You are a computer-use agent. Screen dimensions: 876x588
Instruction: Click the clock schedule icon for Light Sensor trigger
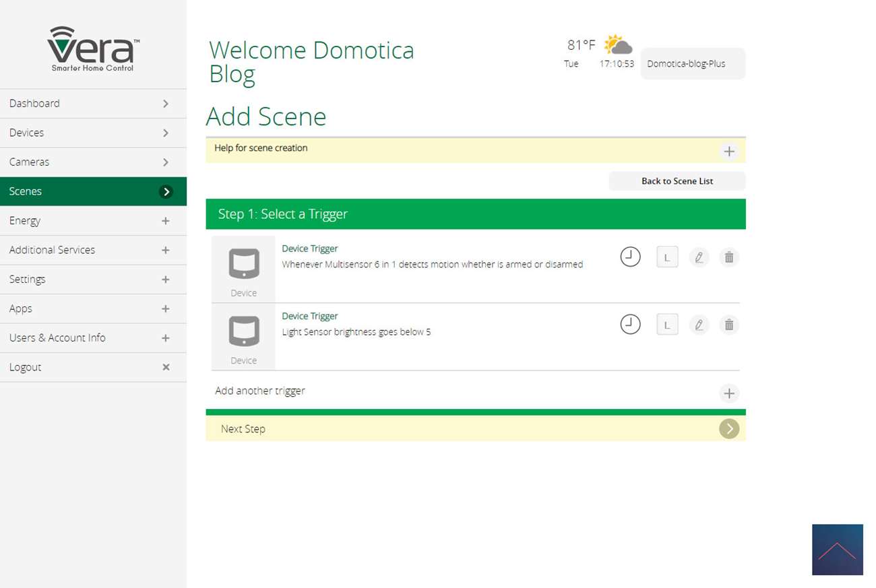point(630,325)
